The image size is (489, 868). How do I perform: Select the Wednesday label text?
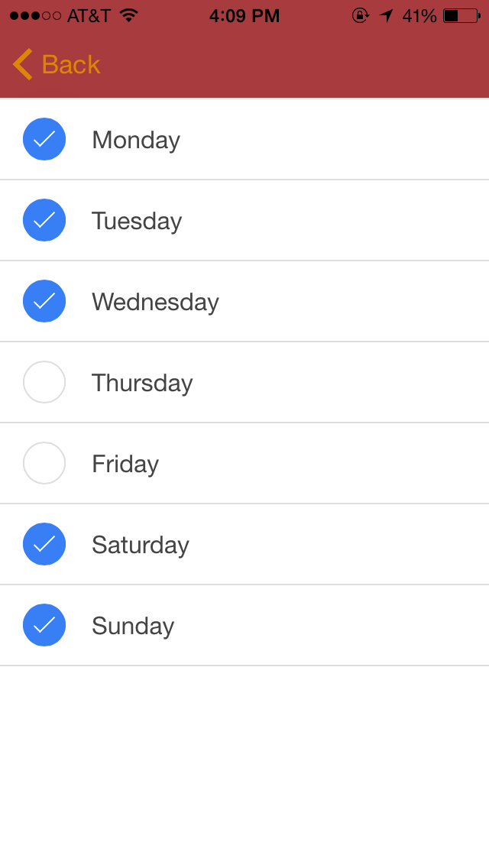click(156, 303)
